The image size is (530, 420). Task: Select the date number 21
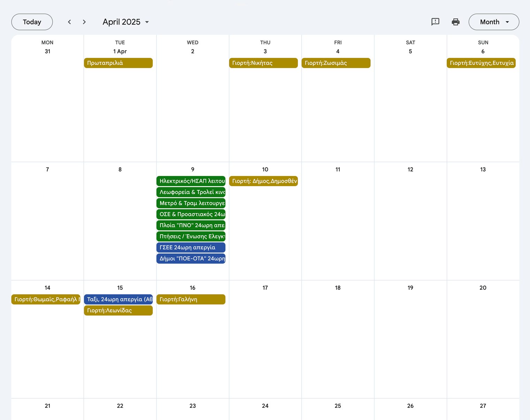click(x=47, y=406)
